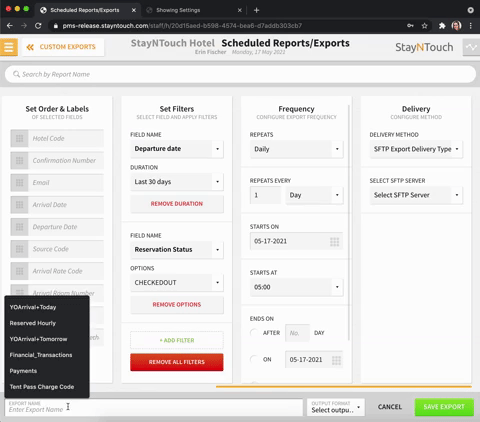The image size is (480, 422).
Task: Click the Remove Duration button
Action: pos(177,204)
